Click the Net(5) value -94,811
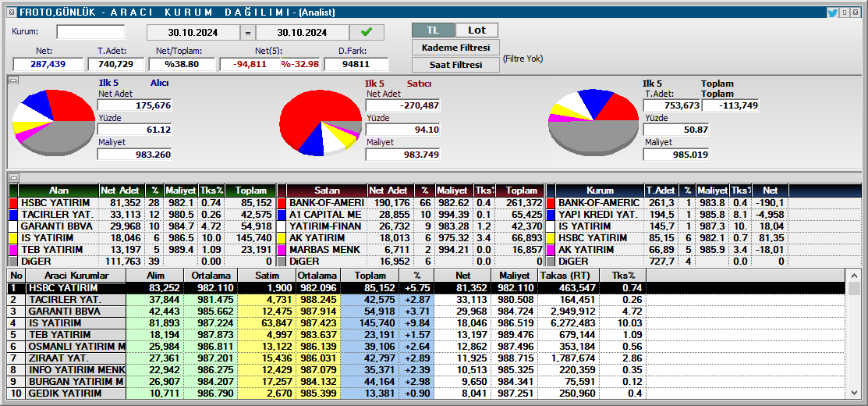The width and height of the screenshot is (868, 406). coord(250,64)
